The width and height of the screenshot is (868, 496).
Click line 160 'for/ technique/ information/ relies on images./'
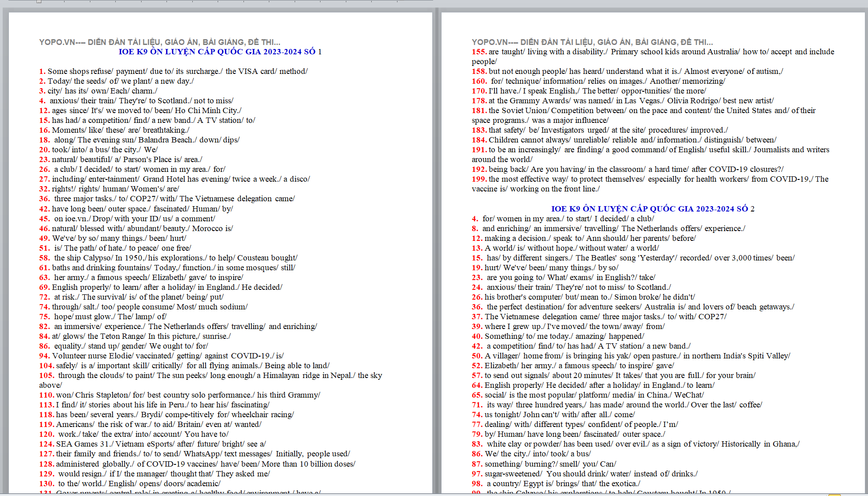(x=599, y=81)
